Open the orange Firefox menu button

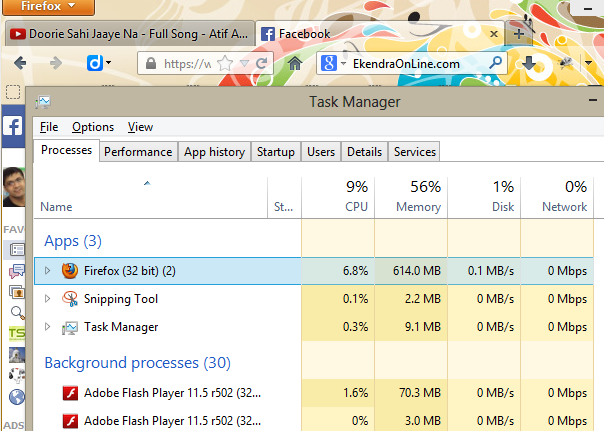point(48,7)
